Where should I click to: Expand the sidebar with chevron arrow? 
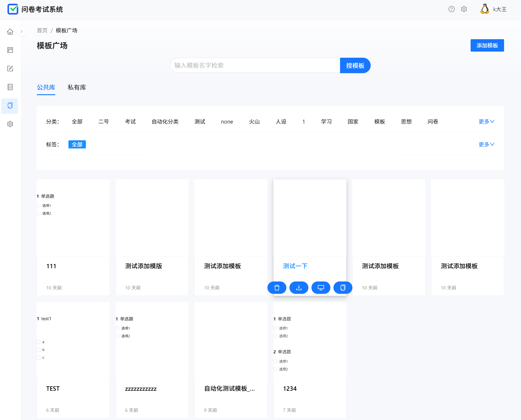click(x=22, y=31)
